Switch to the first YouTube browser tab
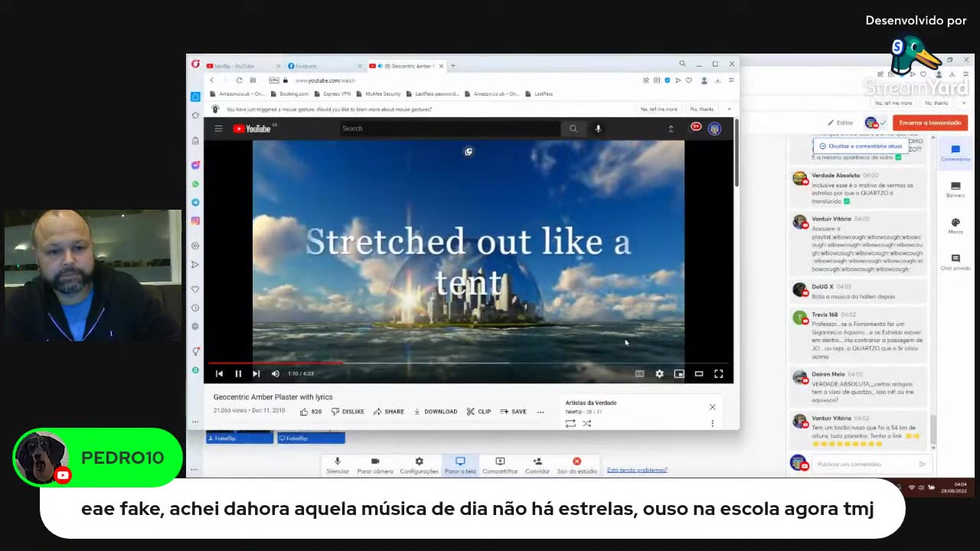Screen dimensions: 980x551 [242, 66]
